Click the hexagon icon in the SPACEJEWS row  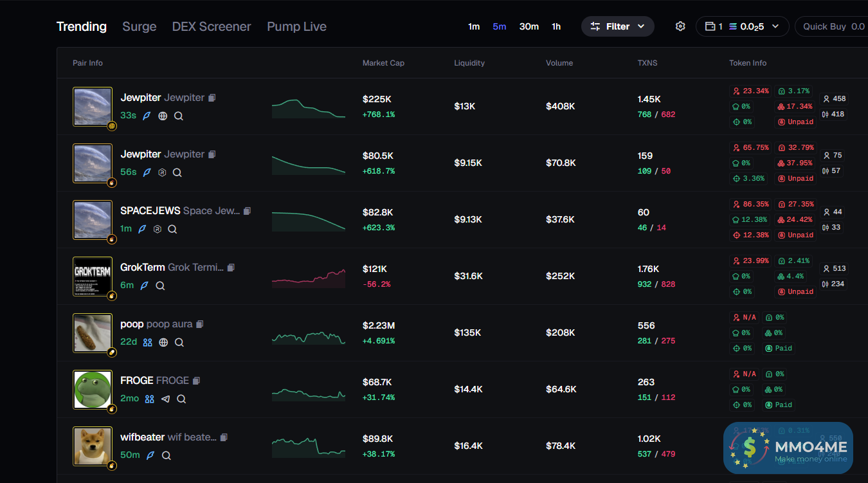pyautogui.click(x=158, y=229)
